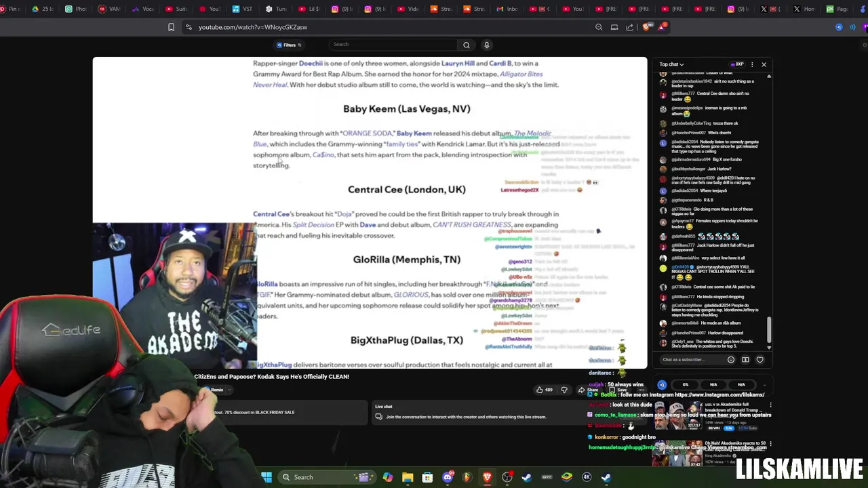Viewport: 868px width, 488px height.
Task: Like the video with thumbs up 489
Action: [544, 390]
